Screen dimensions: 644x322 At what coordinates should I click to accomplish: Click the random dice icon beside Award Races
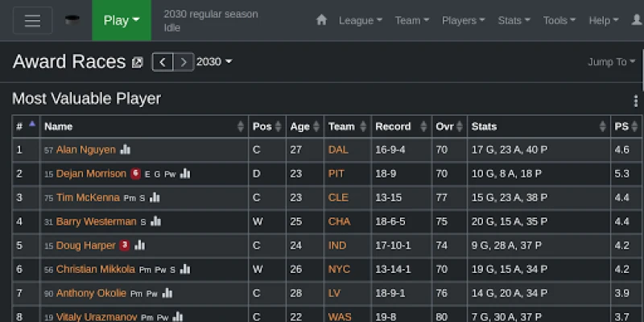pos(137,63)
